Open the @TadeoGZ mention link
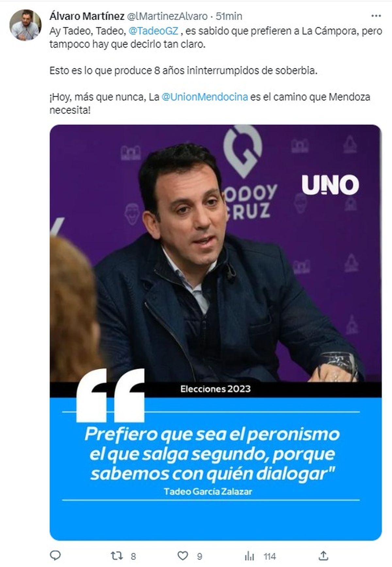The height and width of the screenshot is (567, 392). (154, 31)
